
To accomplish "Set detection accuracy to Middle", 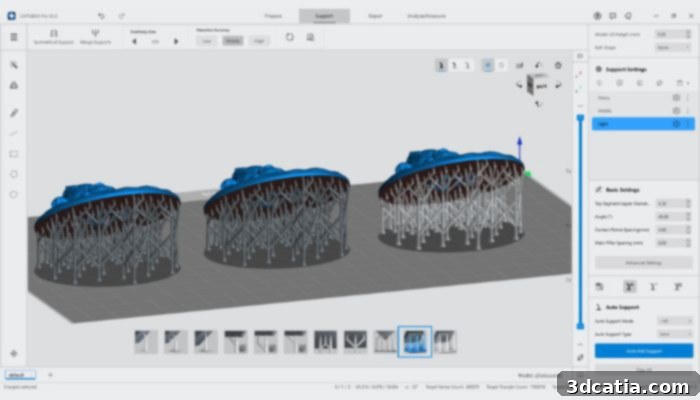I will (x=233, y=41).
